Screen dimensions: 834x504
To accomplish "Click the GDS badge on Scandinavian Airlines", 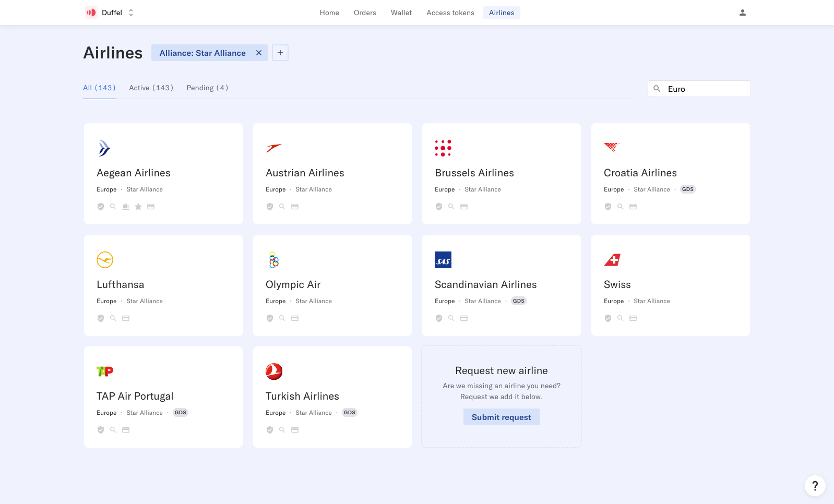I will point(519,301).
